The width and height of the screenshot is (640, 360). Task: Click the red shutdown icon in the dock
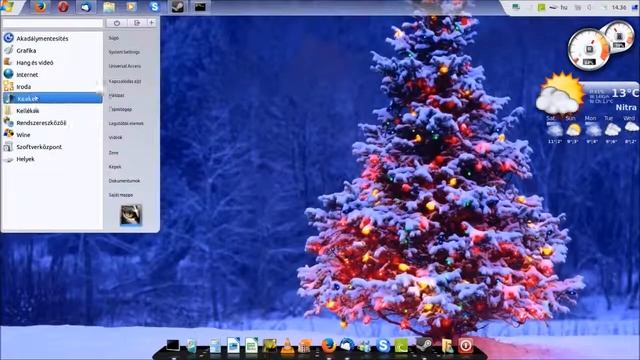466,346
